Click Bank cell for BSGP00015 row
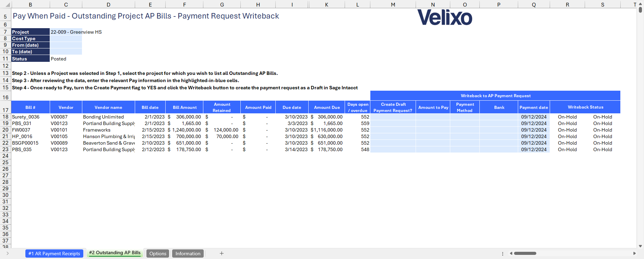This screenshot has height=259, width=644. (x=499, y=143)
